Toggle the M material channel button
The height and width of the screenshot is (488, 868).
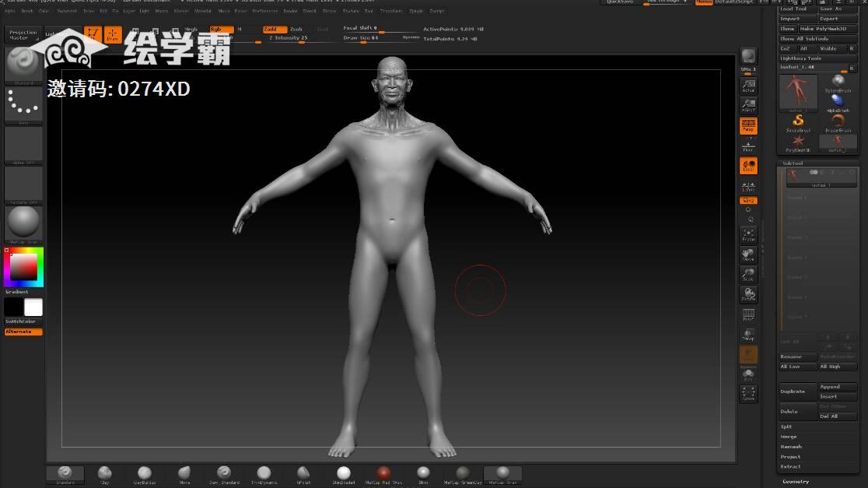(x=240, y=29)
